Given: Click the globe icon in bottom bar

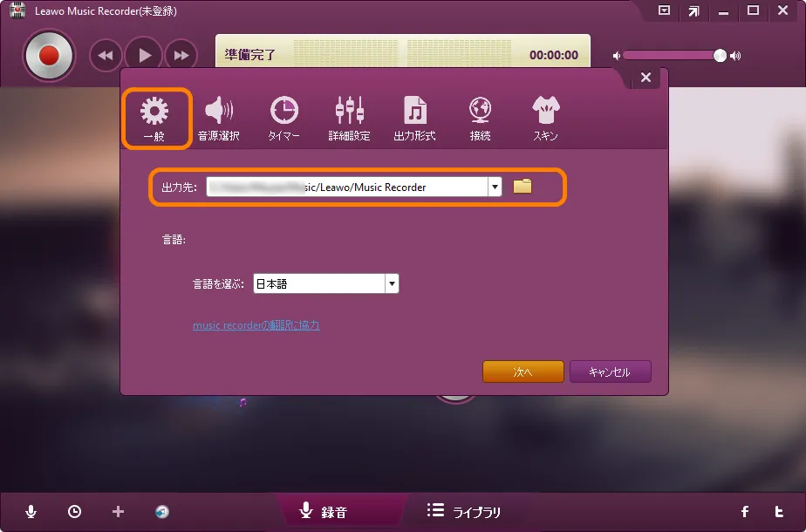Looking at the screenshot, I should click(x=162, y=511).
